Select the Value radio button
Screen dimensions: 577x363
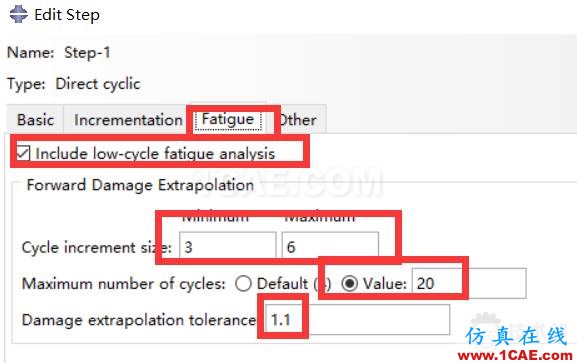[x=349, y=283]
